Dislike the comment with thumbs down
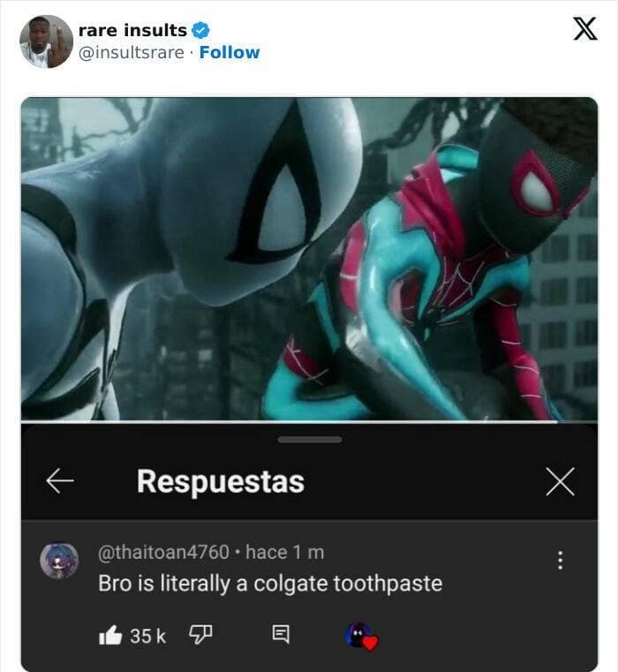 click(200, 635)
